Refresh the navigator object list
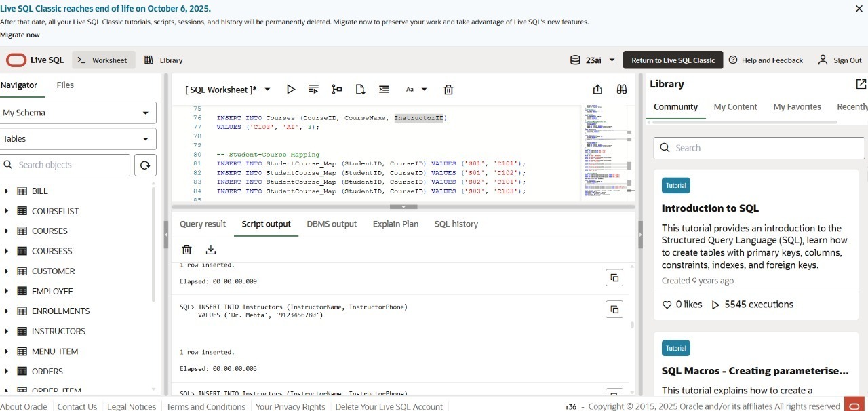This screenshot has height=411, width=868. click(144, 165)
